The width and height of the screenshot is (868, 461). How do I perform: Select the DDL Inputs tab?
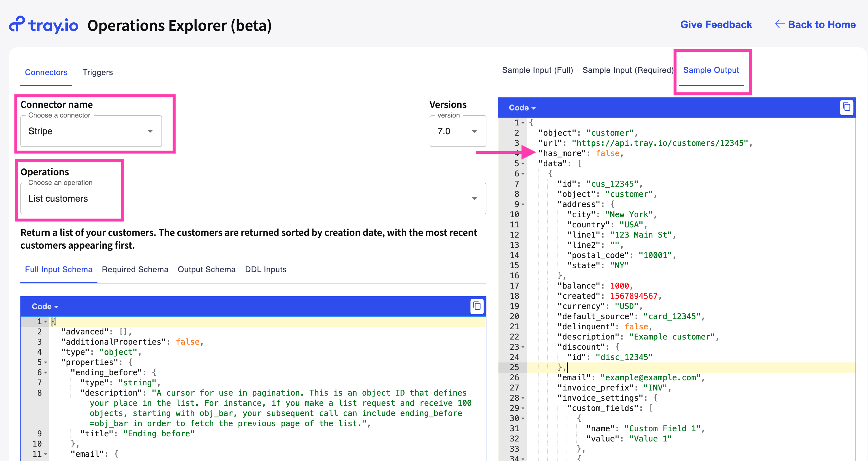point(265,269)
